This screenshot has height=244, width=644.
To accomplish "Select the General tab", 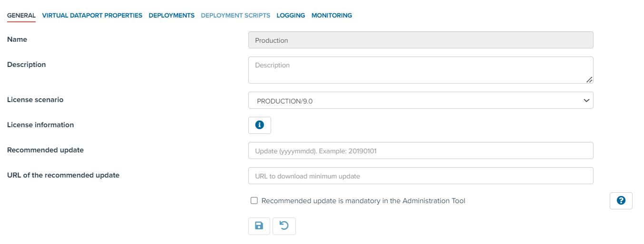I will point(21,16).
